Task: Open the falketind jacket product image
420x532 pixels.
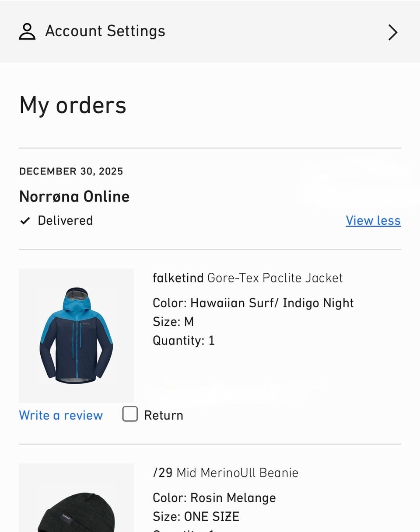Action: click(76, 335)
